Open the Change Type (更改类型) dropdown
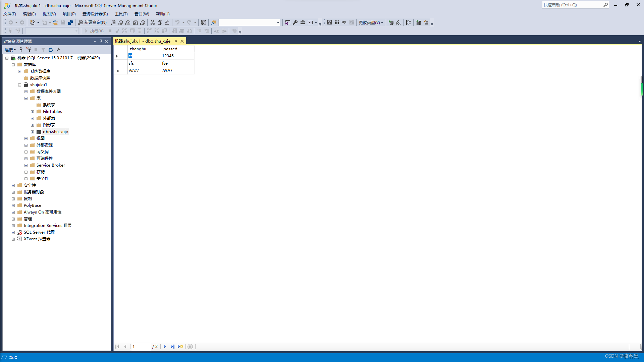This screenshot has height=362, width=644. pyautogui.click(x=371, y=22)
